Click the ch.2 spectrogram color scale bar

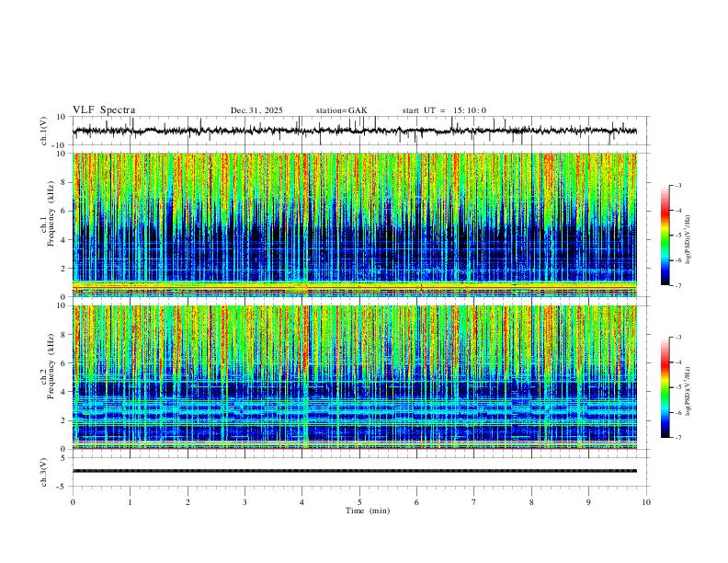click(665, 387)
